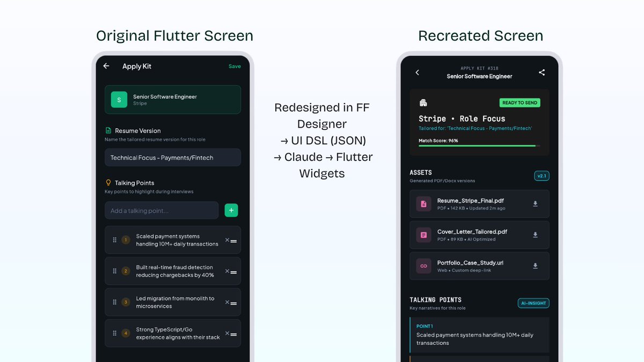
Task: Focus the Add a talking point field
Action: (162, 211)
